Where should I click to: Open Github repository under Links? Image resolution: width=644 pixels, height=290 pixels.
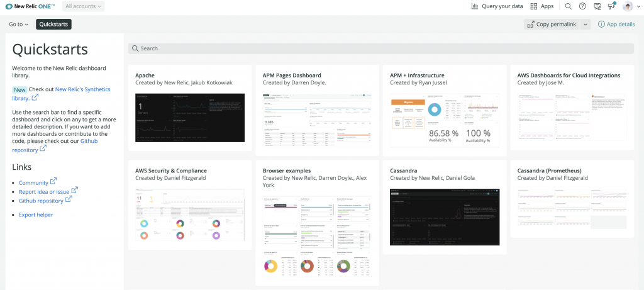(41, 201)
